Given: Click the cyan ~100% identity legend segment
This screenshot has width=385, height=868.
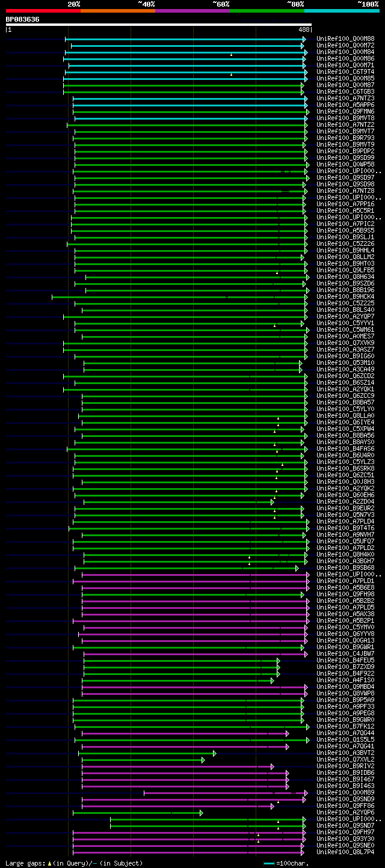Looking at the screenshot, I should tap(341, 11).
